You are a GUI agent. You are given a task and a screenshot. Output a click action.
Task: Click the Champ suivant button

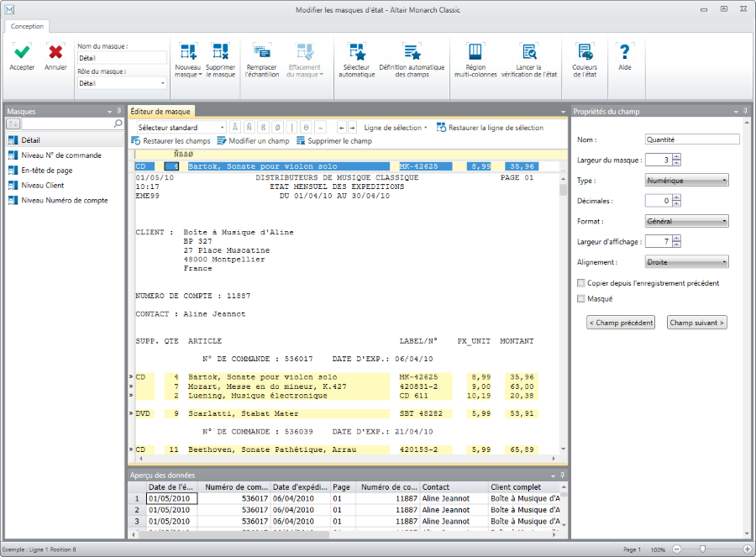[696, 323]
